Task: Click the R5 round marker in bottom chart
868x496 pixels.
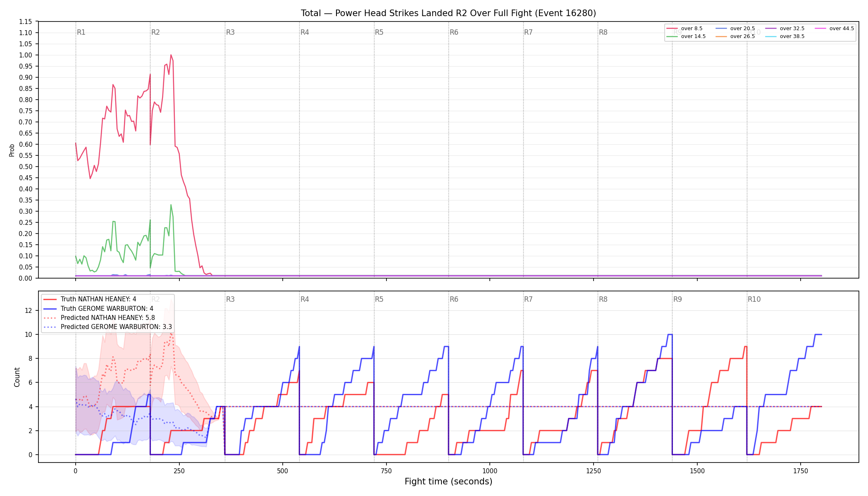Action: [379, 299]
